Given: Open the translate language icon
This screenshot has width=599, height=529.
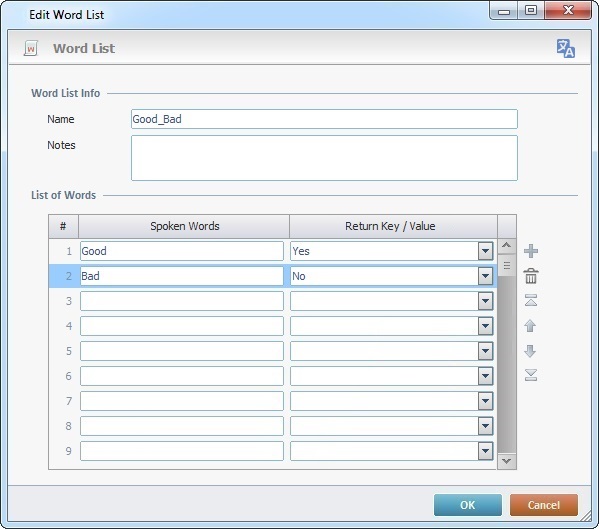Looking at the screenshot, I should coord(565,49).
